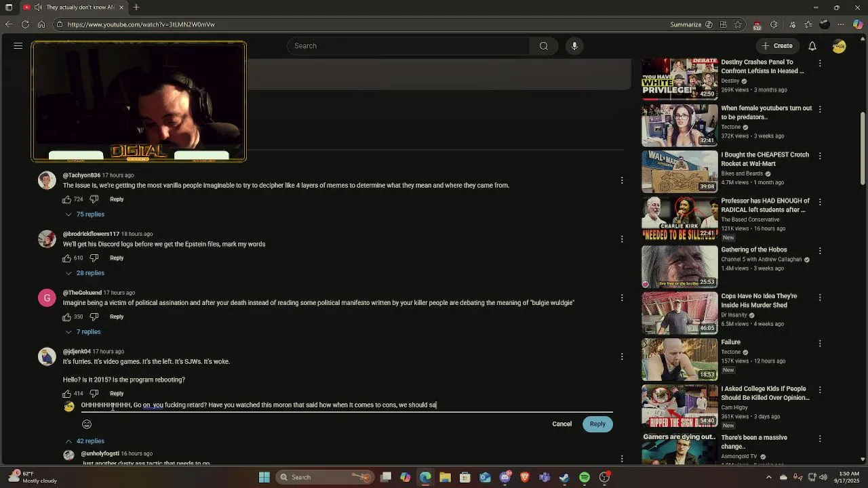Open the Windows Start menu
Screen dimensions: 868x488
(264, 477)
